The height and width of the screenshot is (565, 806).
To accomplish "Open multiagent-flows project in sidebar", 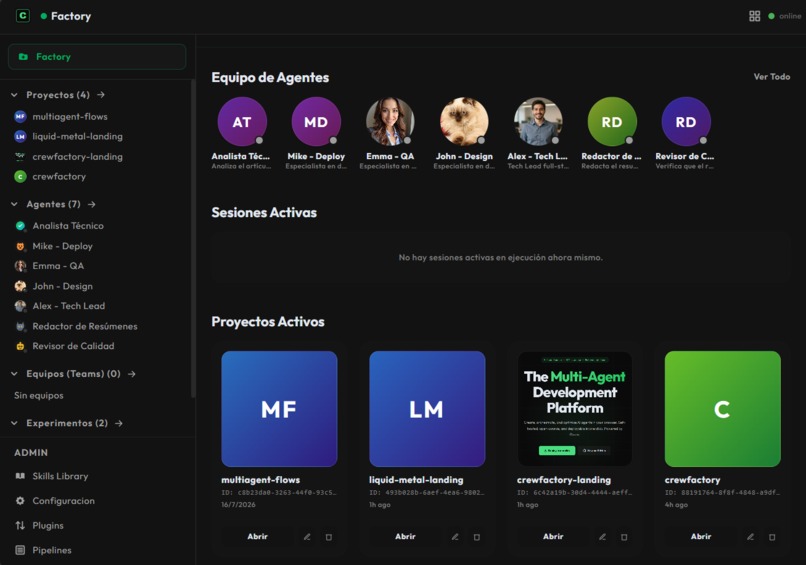I will (70, 117).
